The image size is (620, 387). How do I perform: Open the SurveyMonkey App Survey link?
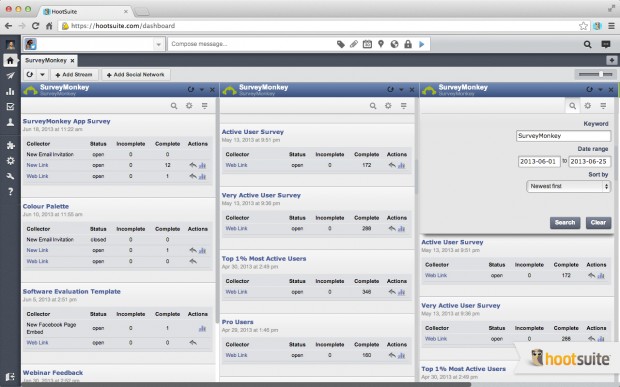coord(66,121)
